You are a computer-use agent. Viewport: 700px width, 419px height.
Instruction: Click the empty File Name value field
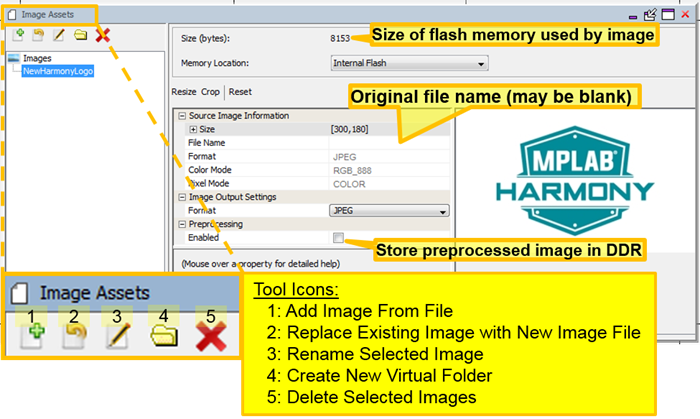click(x=389, y=143)
